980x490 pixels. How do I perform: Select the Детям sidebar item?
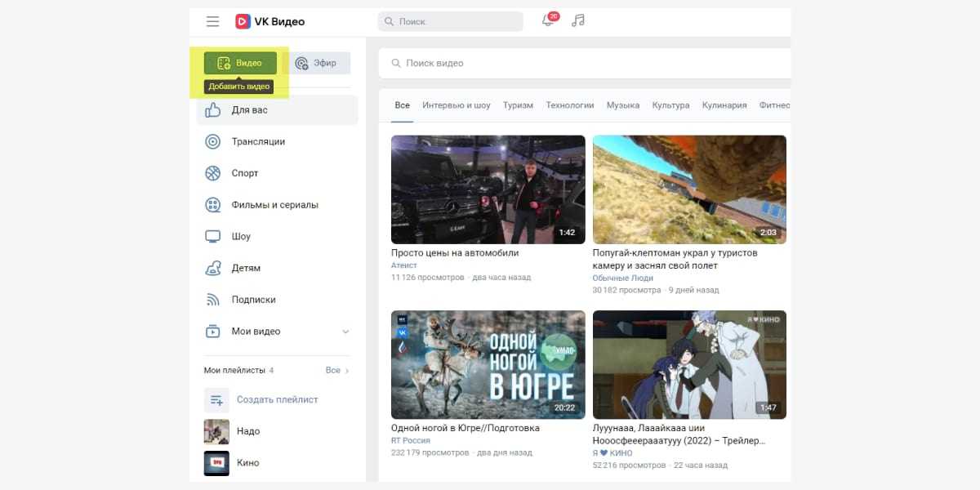[x=246, y=268]
